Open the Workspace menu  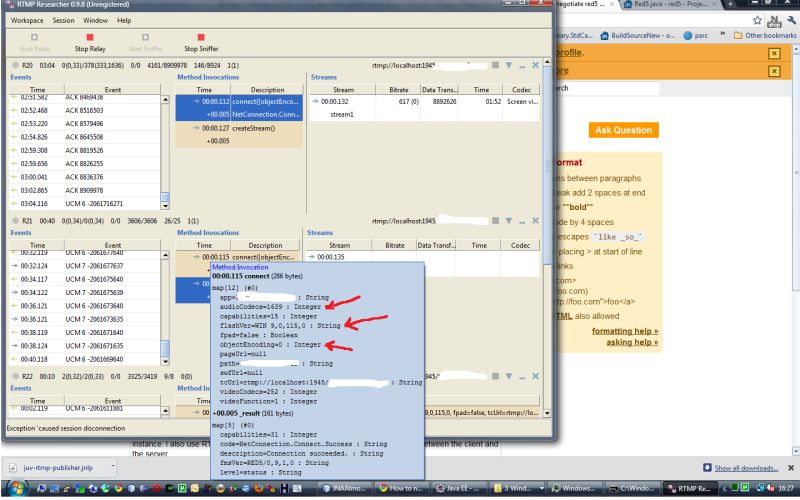27,20
